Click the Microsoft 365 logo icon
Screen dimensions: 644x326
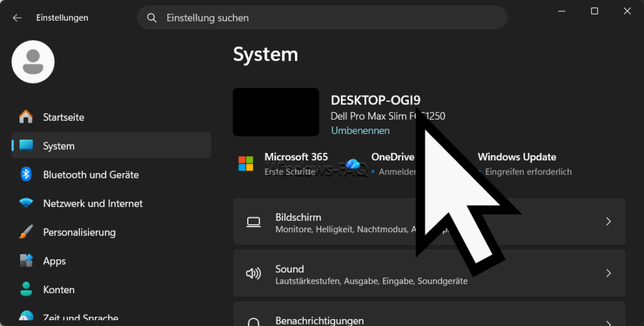coord(246,164)
